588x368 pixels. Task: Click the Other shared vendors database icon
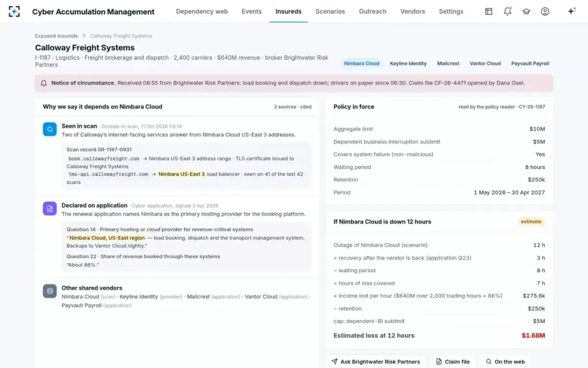tap(49, 291)
